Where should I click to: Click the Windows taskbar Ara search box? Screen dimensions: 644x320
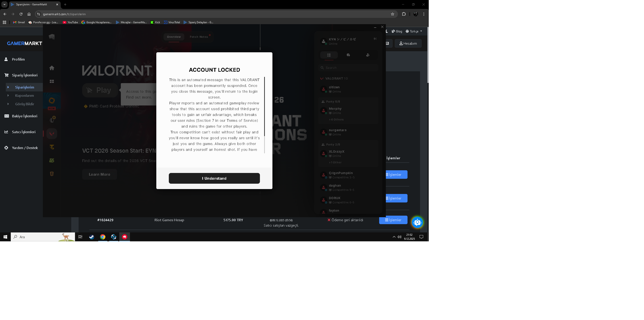click(x=43, y=237)
